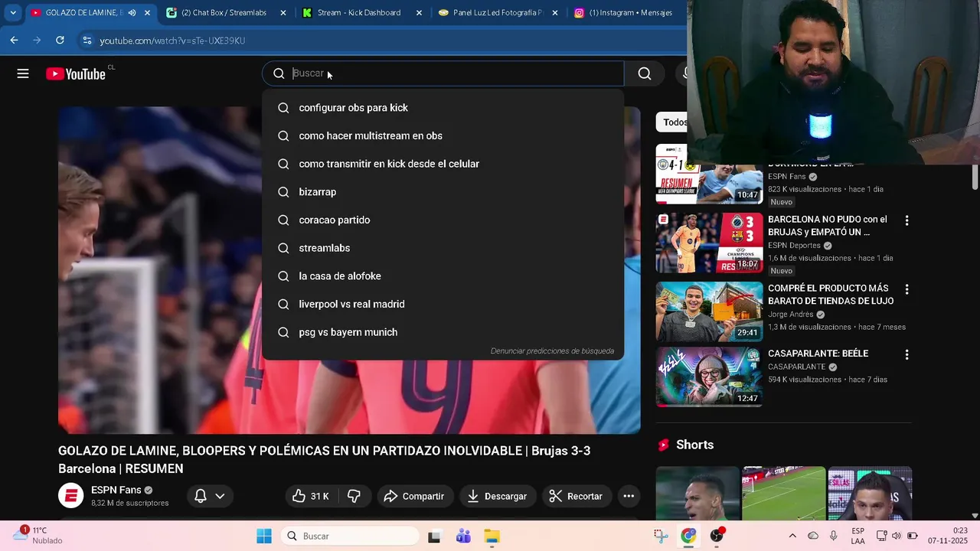Select the "streamlabs" search suggestion
This screenshot has width=980, height=551.
[443, 248]
